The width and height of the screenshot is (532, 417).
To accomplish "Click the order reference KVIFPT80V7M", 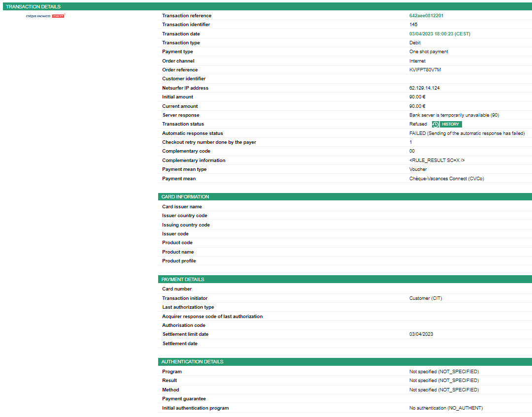I will point(425,70).
